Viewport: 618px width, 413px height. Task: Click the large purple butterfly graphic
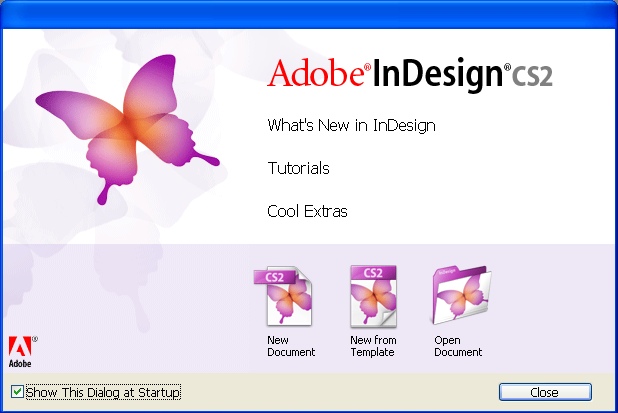coord(127,129)
